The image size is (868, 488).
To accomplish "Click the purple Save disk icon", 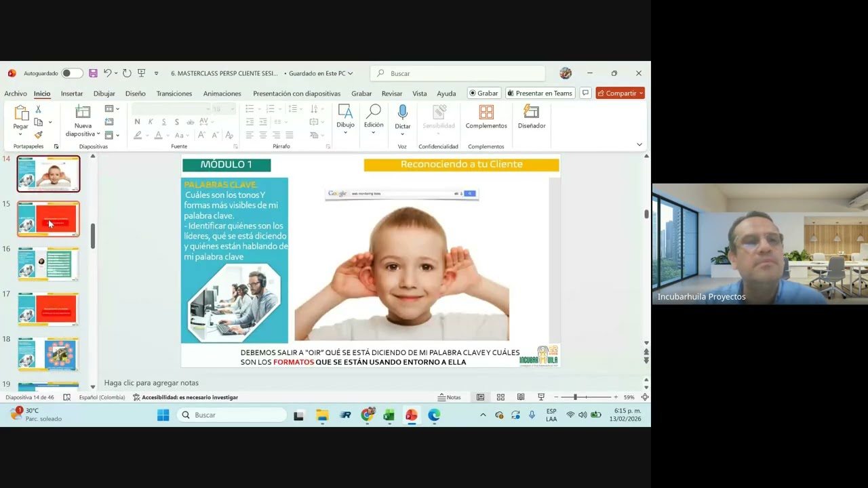I will [93, 73].
